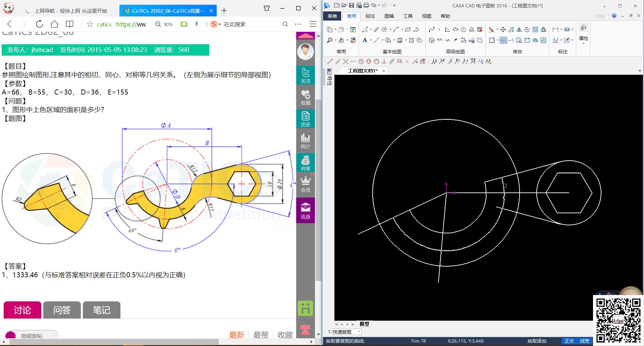
Task: Toggle 正交 orthogonal mode in status bar
Action: 569,341
